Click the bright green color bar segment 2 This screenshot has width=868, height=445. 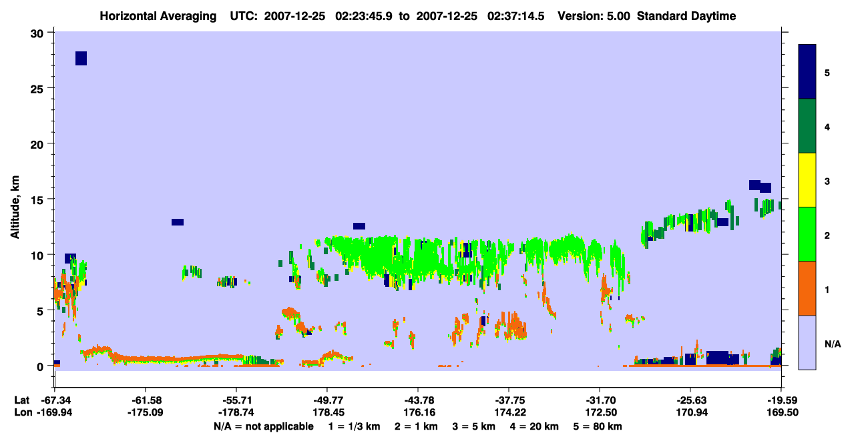(x=807, y=234)
